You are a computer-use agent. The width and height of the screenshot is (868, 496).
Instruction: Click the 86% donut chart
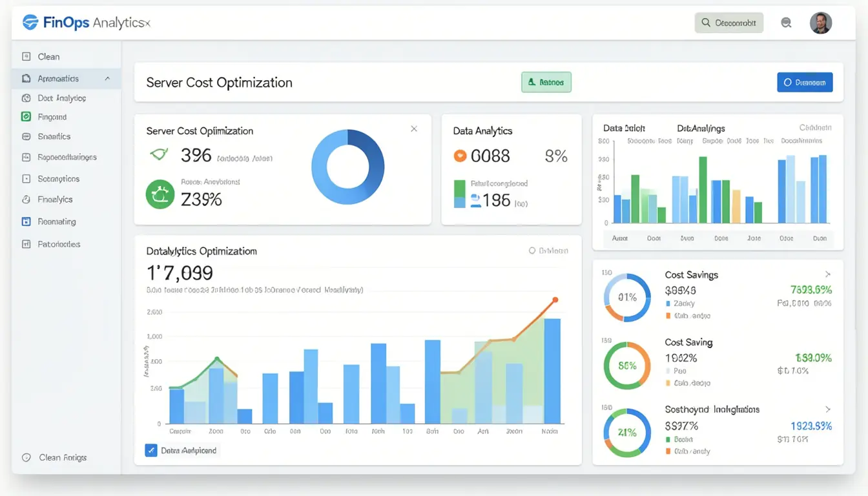[x=627, y=366]
